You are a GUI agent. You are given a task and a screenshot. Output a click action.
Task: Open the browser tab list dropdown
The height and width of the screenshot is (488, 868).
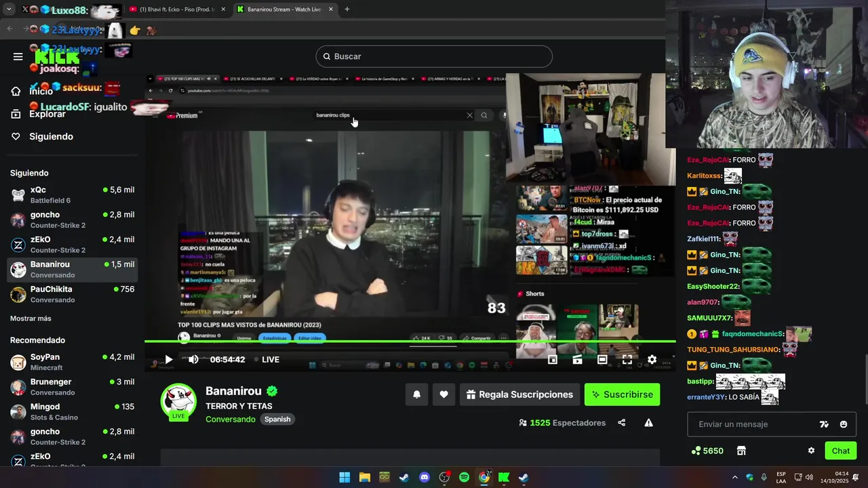pos(9,9)
